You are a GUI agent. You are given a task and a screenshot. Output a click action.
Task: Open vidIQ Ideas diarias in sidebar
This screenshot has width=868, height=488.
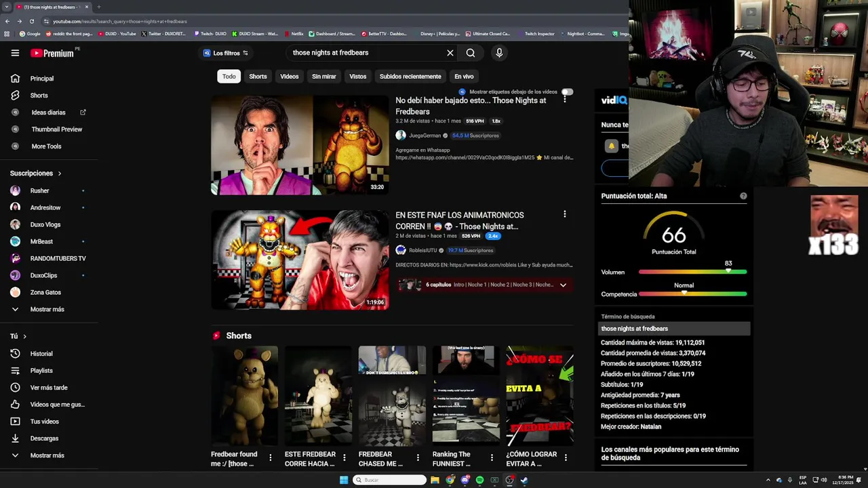click(x=49, y=113)
